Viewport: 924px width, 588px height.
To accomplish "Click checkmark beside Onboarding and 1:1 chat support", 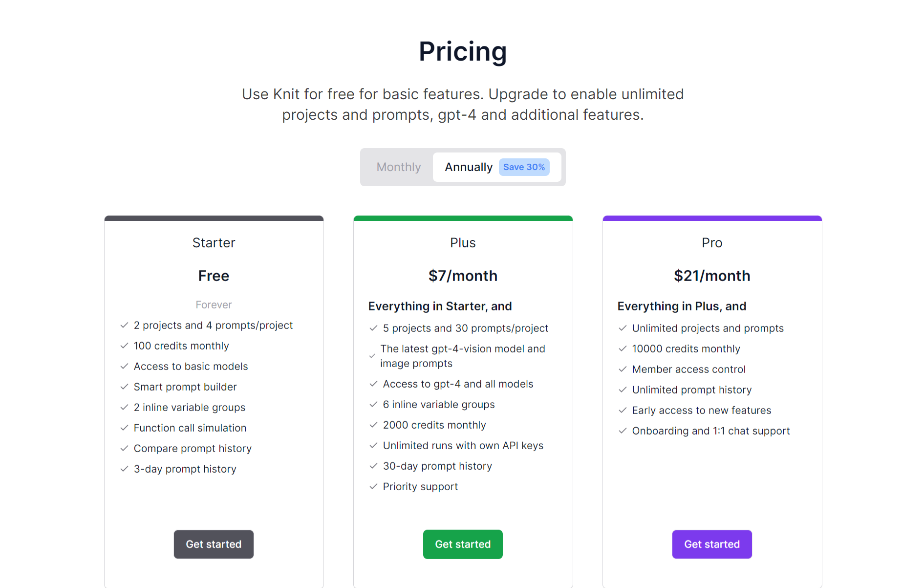I will click(x=623, y=431).
